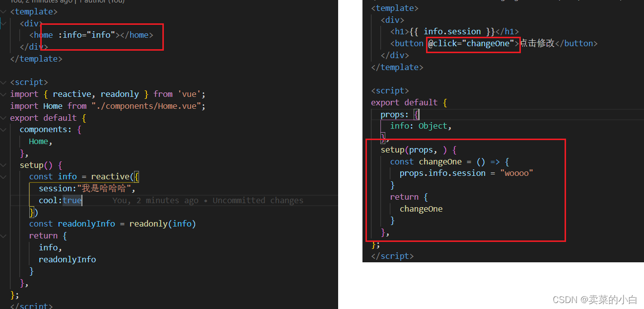This screenshot has width=644, height=309.
Task: Click 'export default {' in left editor
Action: pos(48,118)
